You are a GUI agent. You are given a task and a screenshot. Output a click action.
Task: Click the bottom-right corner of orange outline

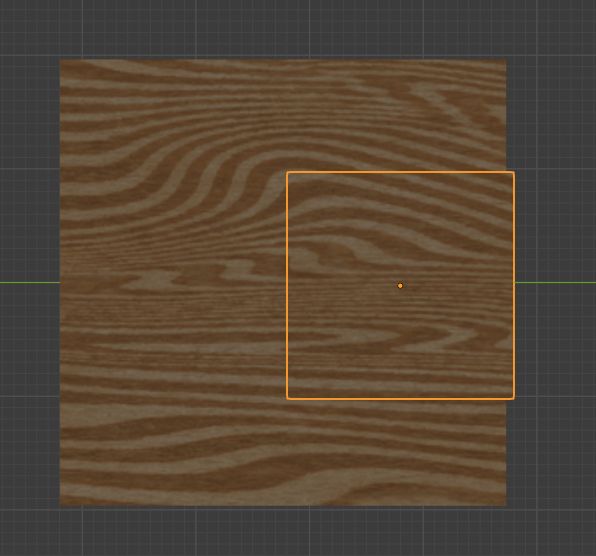click(514, 398)
